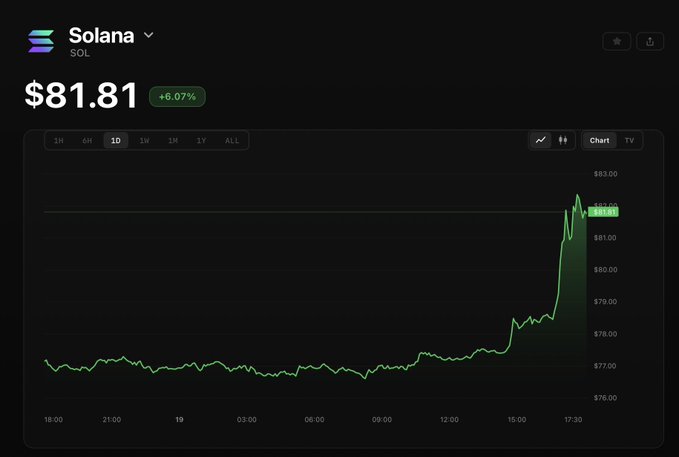Click the Solana name heading
The height and width of the screenshot is (457, 679).
point(101,35)
